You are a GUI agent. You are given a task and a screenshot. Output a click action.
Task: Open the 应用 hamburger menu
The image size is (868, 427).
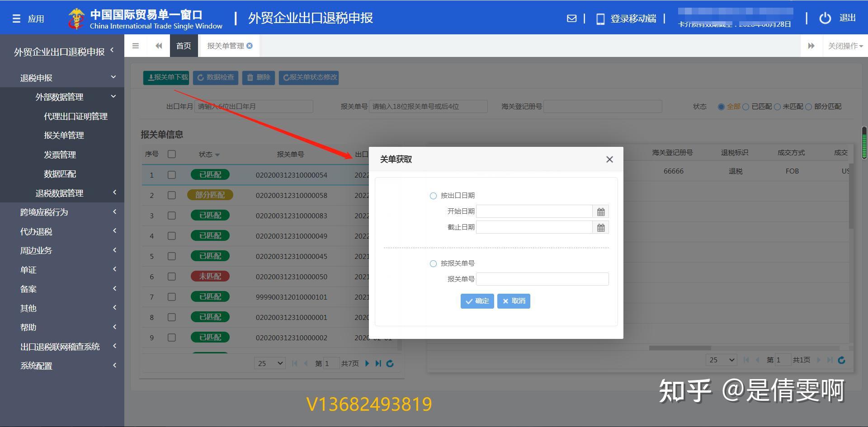(16, 19)
